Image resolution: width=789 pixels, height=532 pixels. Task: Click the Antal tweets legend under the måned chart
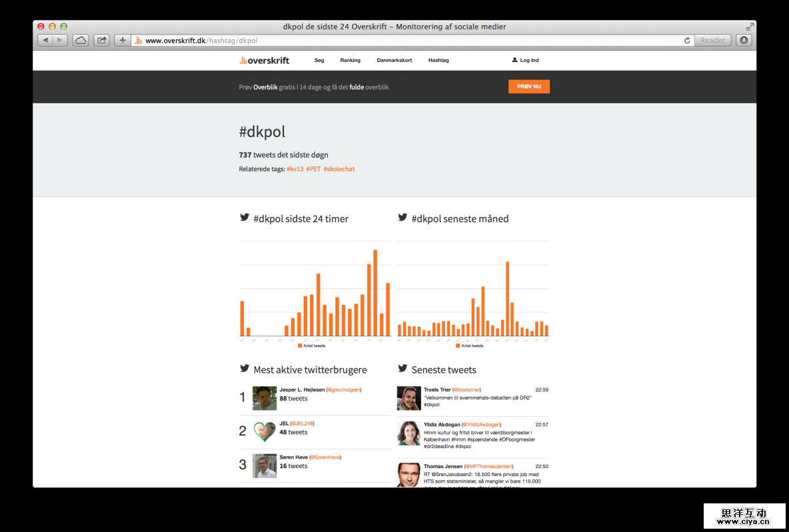pos(470,346)
